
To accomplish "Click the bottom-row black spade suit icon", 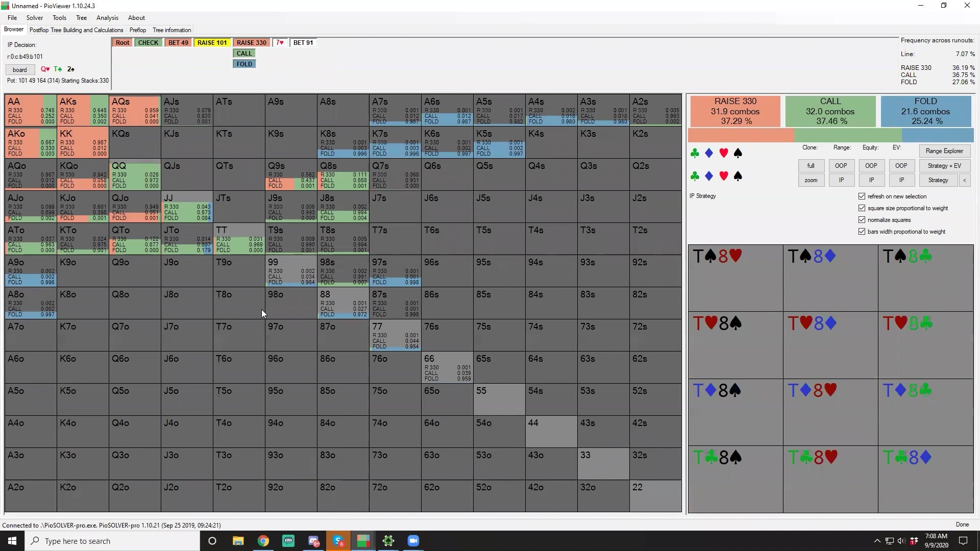I will tap(738, 176).
